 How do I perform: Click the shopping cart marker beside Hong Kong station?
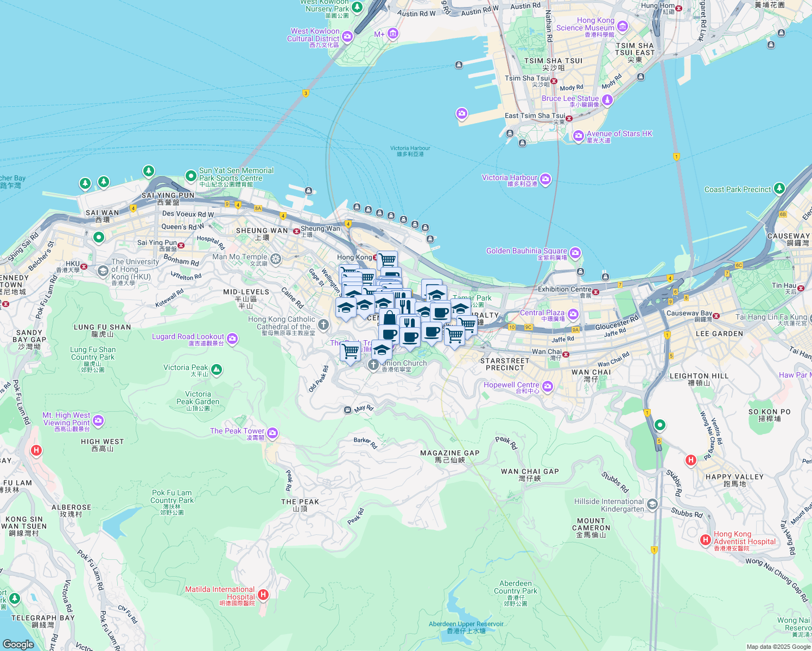click(x=387, y=259)
